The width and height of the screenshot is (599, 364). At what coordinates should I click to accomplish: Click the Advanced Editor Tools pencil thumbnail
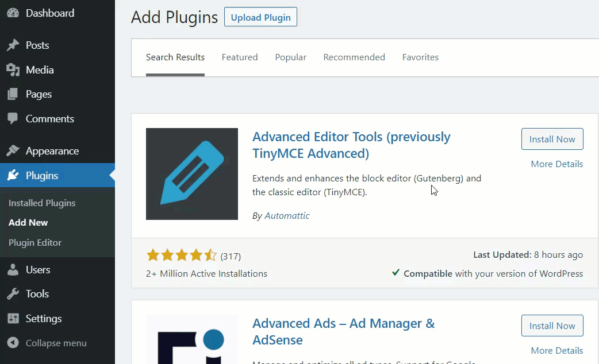192,173
